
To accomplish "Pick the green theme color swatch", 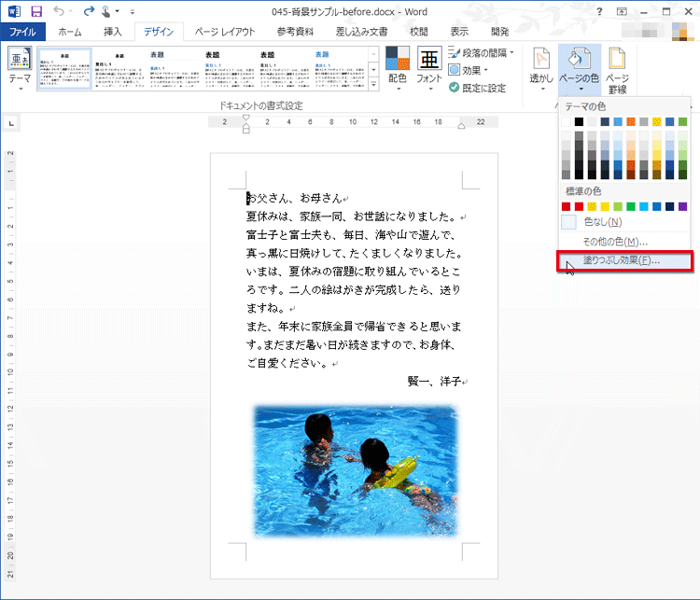I will tap(682, 122).
